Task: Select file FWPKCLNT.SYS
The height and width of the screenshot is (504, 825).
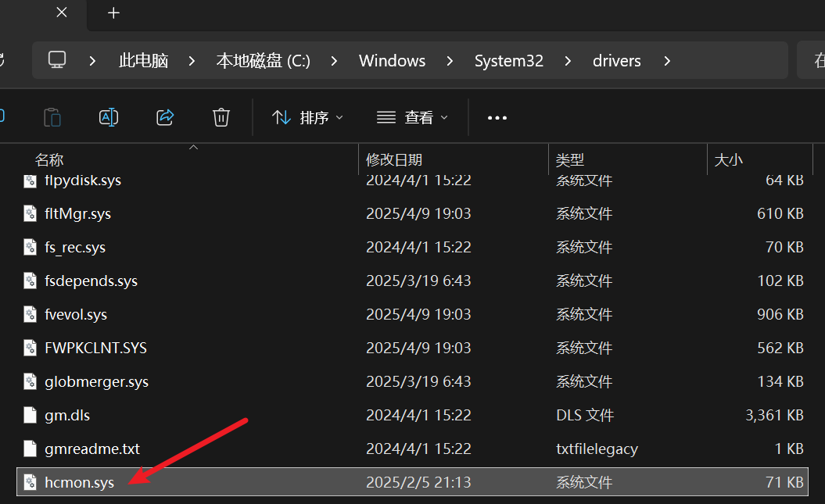Action: (95, 348)
